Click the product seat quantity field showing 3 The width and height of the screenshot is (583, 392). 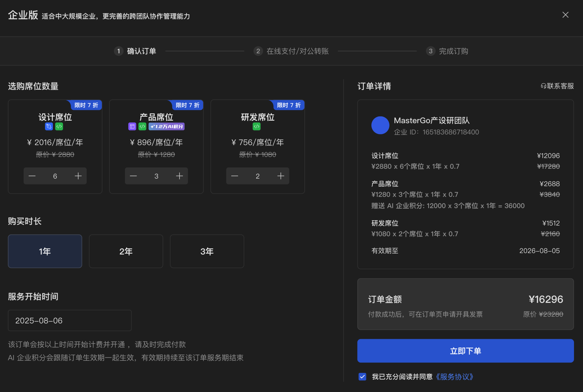coord(156,176)
